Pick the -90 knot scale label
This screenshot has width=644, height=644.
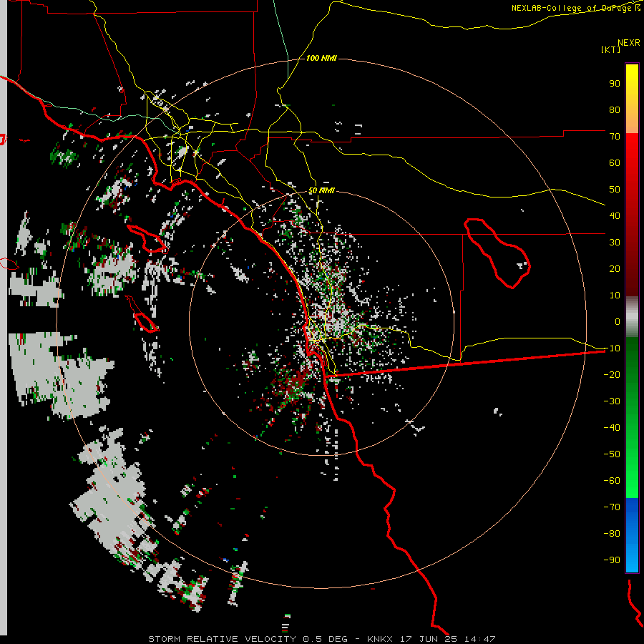[612, 560]
